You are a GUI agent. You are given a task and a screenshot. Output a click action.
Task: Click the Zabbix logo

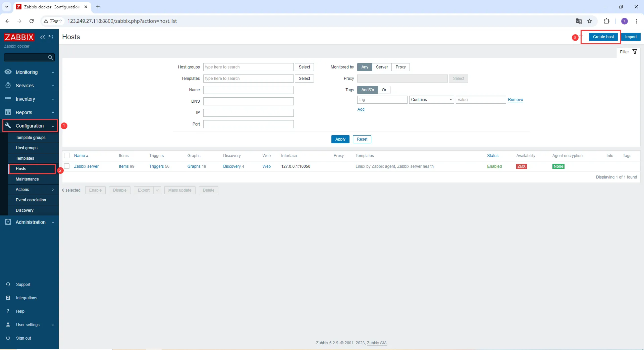click(x=19, y=37)
